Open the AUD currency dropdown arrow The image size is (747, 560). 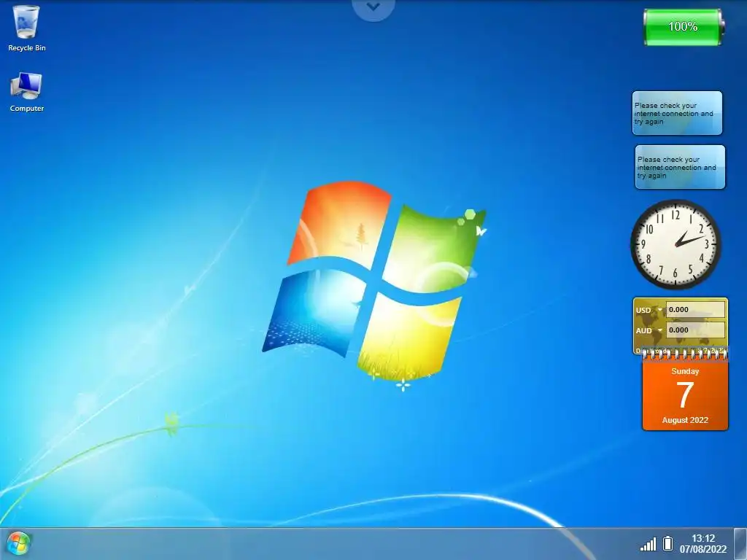(x=659, y=330)
